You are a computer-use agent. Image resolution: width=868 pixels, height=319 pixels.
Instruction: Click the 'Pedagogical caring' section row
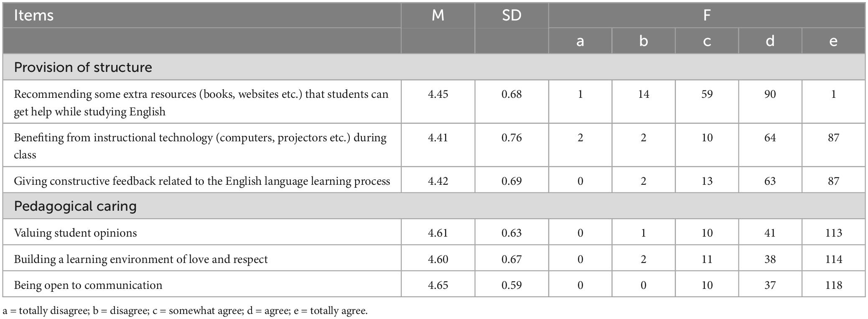(75, 206)
